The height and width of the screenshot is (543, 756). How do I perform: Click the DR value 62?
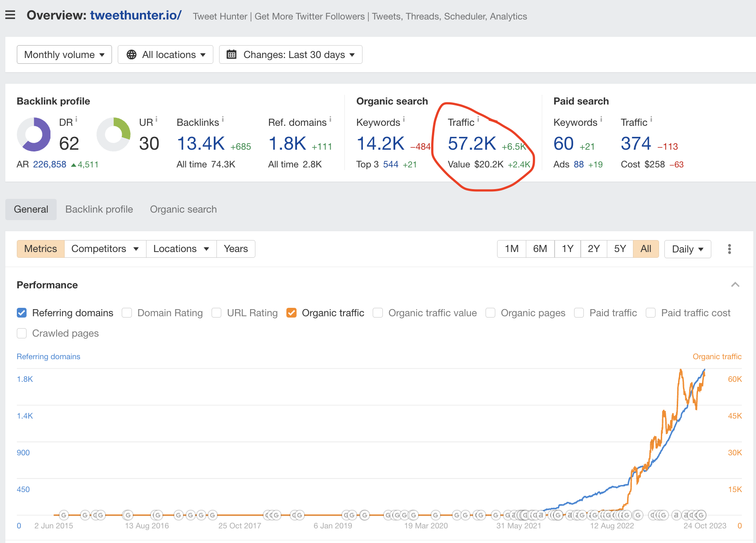click(x=69, y=144)
